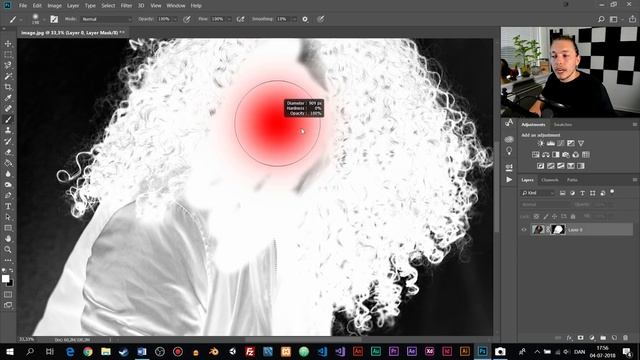Select the Layer 0 image thumbnail
The width and height of the screenshot is (640, 360).
click(x=538, y=230)
